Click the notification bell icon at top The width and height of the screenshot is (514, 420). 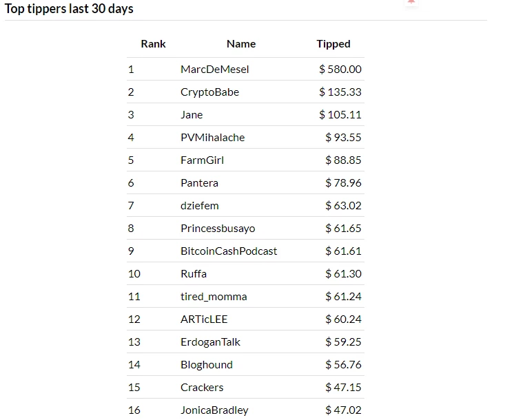(x=411, y=2)
